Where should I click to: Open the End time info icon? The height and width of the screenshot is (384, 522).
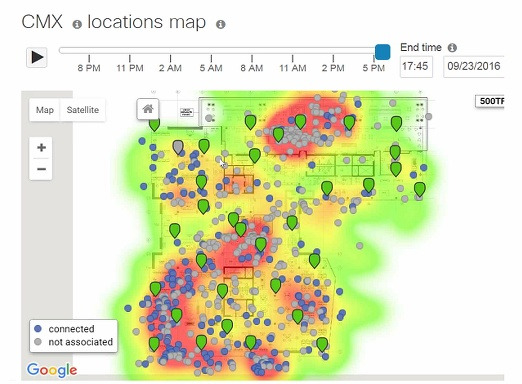452,48
